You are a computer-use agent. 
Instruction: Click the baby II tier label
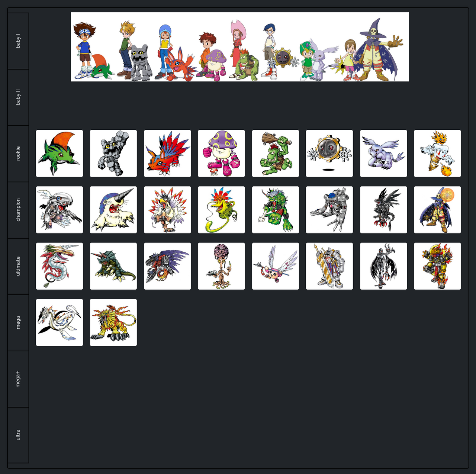click(18, 97)
